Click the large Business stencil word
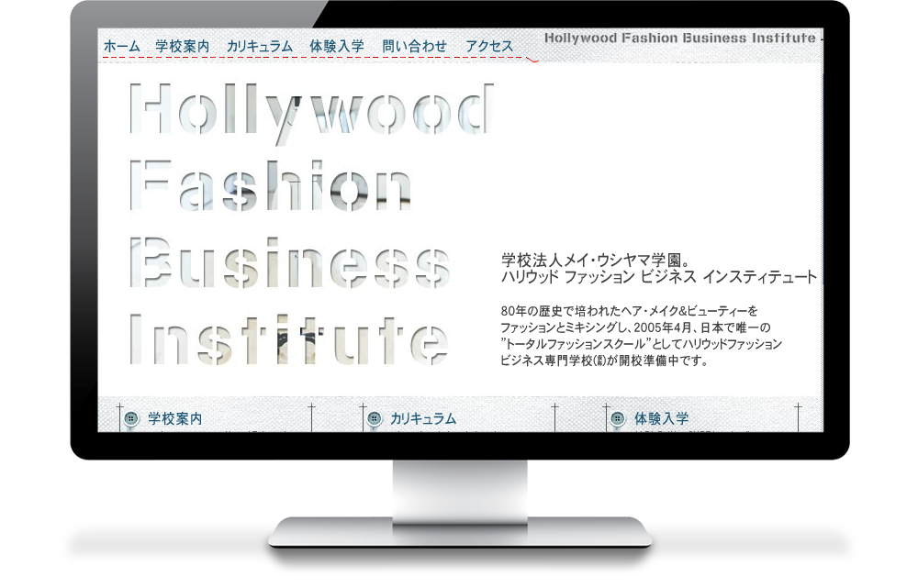Viewport: 918px width, 588px height. (x=290, y=262)
